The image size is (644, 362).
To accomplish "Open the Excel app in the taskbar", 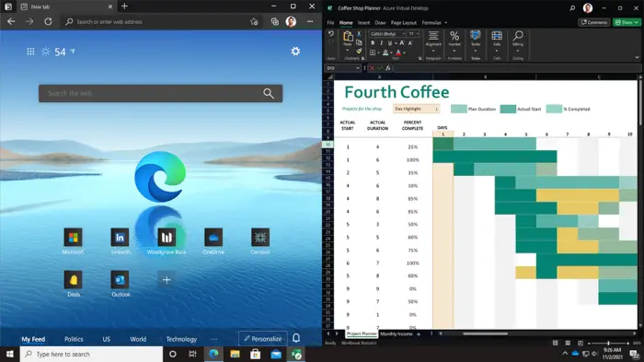I will point(296,354).
